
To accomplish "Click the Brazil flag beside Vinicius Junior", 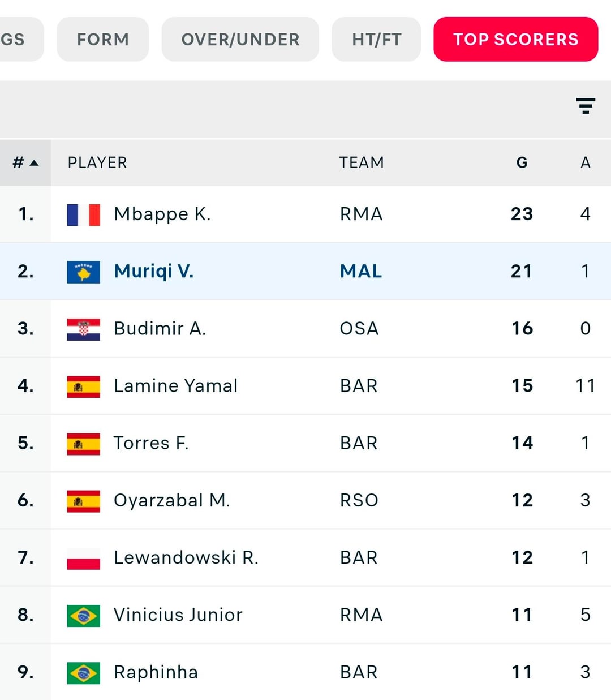I will pyautogui.click(x=83, y=616).
